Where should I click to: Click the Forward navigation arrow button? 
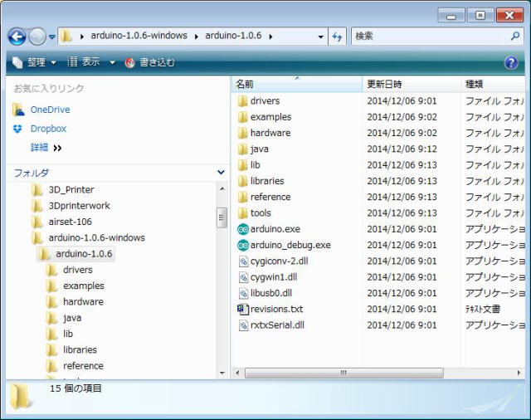(37, 37)
